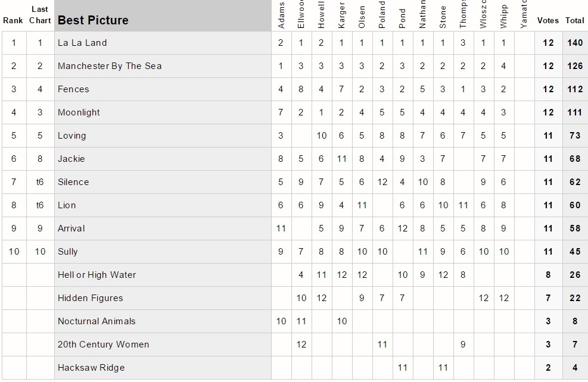Click the Hacksaw Ridge title cell
The width and height of the screenshot is (588, 382).
[163, 368]
